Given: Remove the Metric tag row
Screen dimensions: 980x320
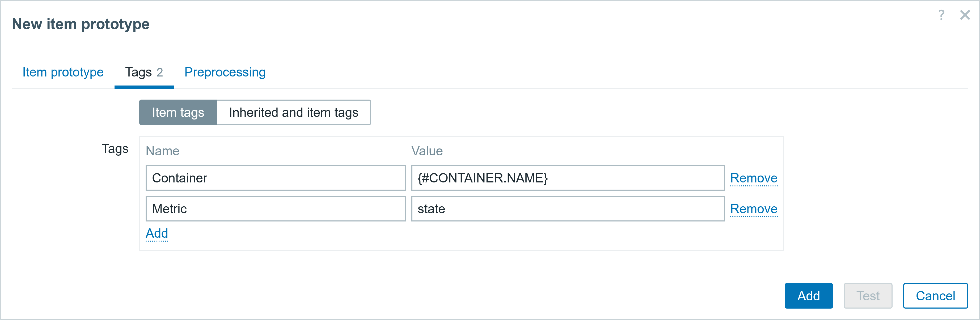Looking at the screenshot, I should pyautogui.click(x=754, y=209).
